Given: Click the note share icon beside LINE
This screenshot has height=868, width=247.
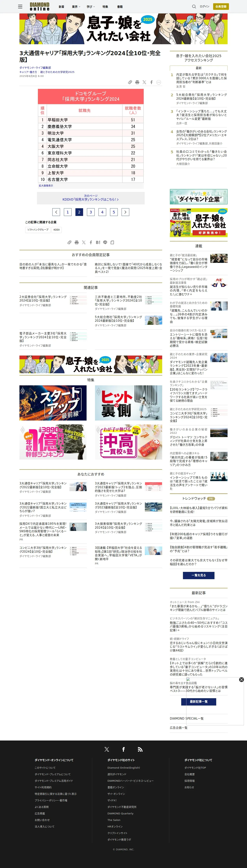Looking at the screenshot, I should coord(112,242).
